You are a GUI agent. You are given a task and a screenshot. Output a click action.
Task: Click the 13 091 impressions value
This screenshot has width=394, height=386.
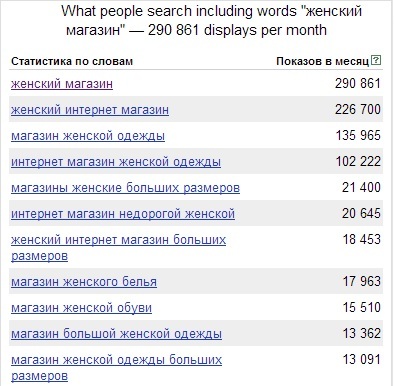(x=361, y=359)
